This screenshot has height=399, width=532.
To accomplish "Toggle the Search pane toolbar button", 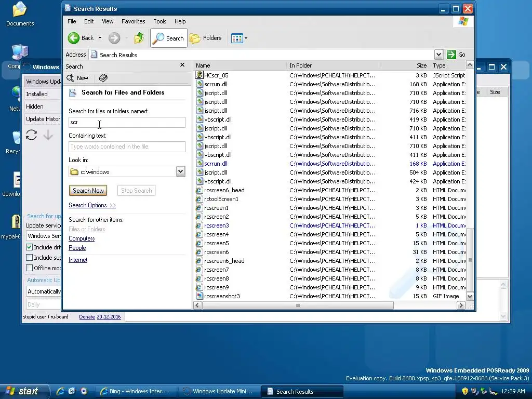I will pos(169,38).
